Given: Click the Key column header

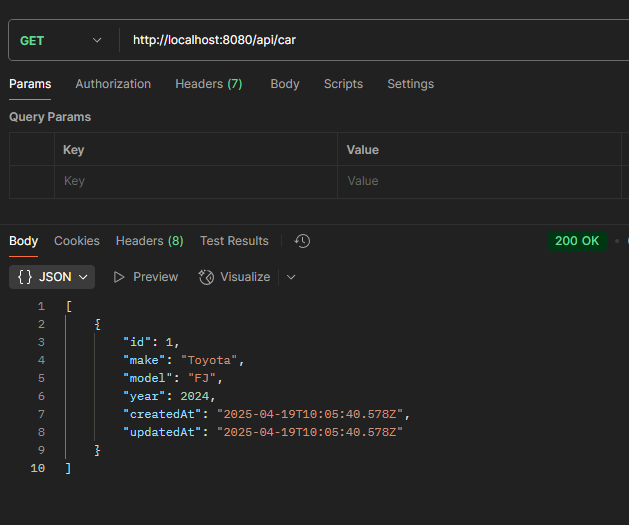Looking at the screenshot, I should tap(74, 150).
